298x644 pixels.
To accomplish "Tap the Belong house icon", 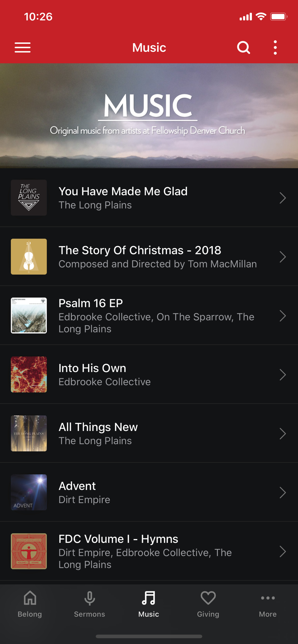I will 30,598.
